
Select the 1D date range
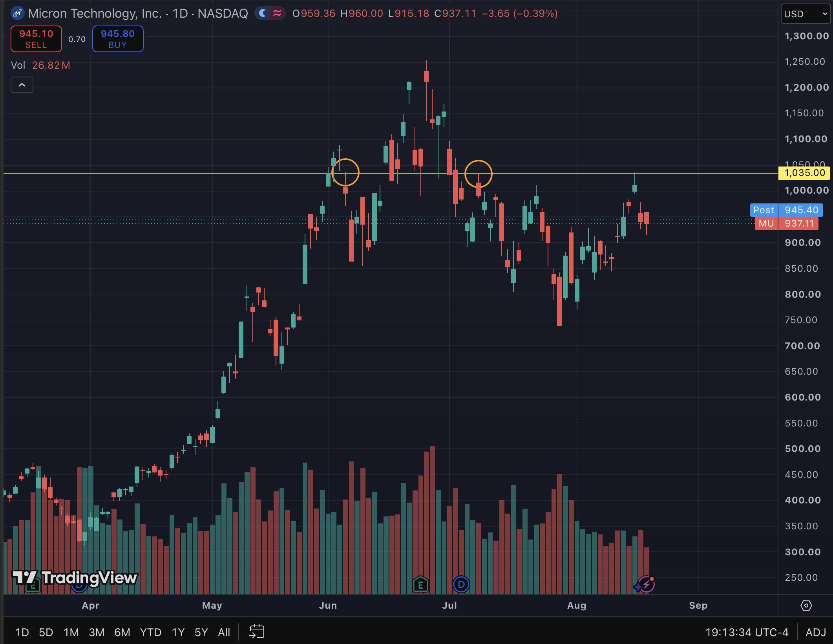click(22, 632)
